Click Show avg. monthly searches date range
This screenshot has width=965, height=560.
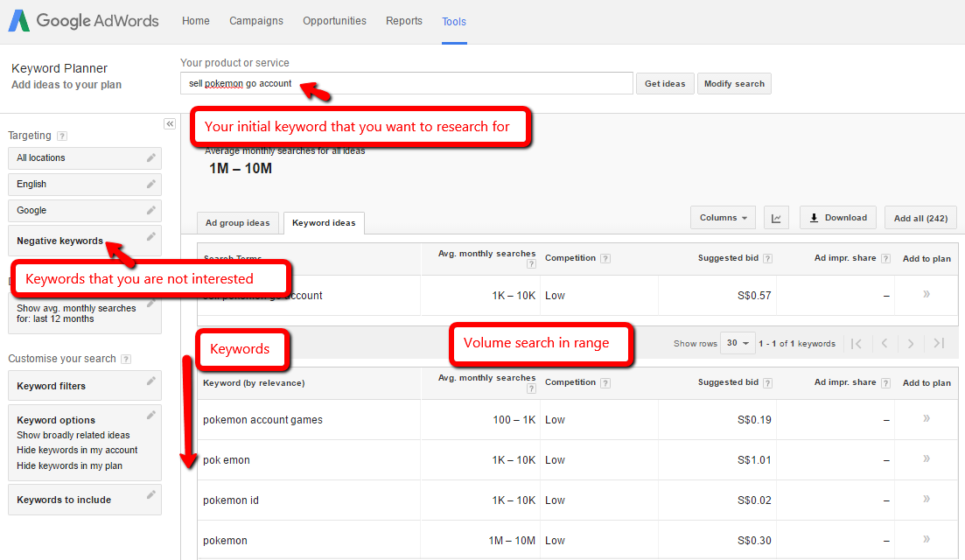point(85,313)
